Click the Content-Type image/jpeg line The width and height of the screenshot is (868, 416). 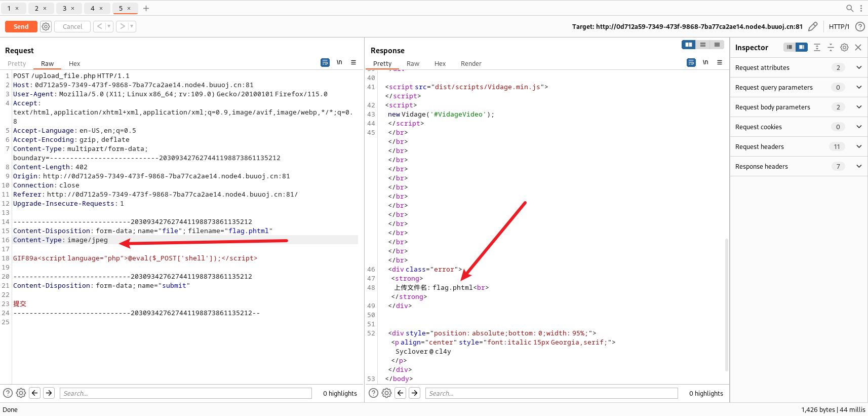60,240
